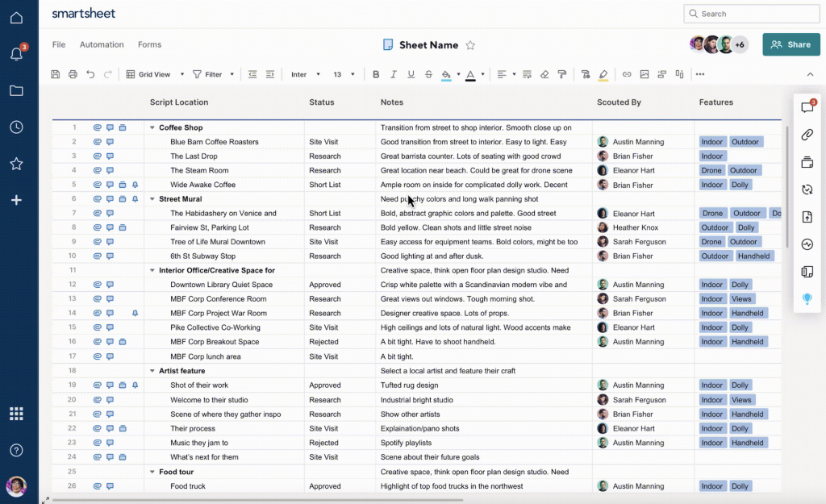Insert a link using the toolbar link icon
The width and height of the screenshot is (826, 504).
[x=627, y=74]
